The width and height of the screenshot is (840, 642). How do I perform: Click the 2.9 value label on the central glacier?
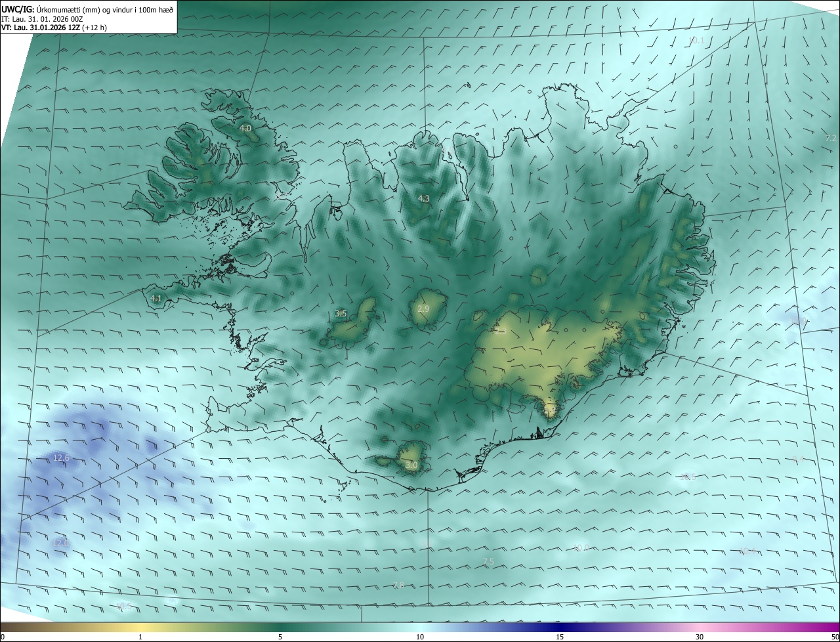point(423,309)
